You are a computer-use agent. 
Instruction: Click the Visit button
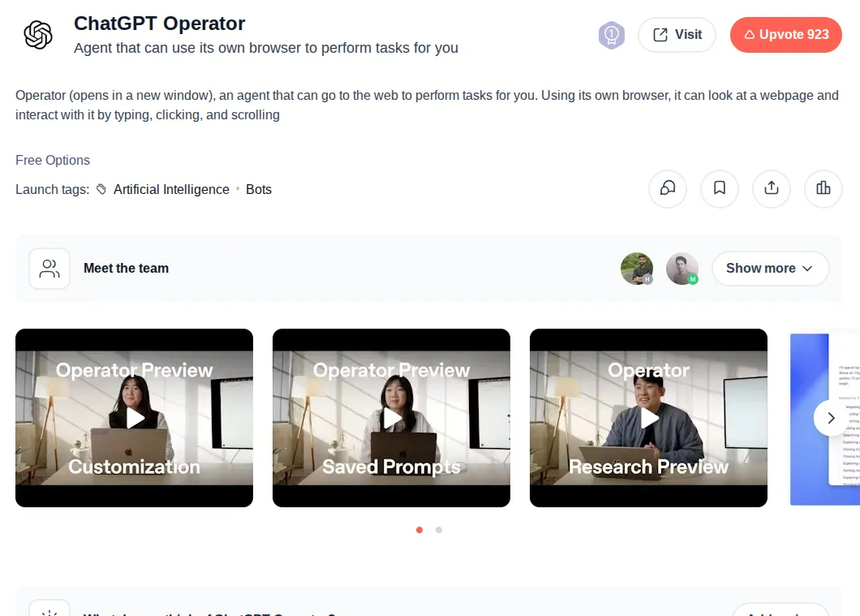677,34
